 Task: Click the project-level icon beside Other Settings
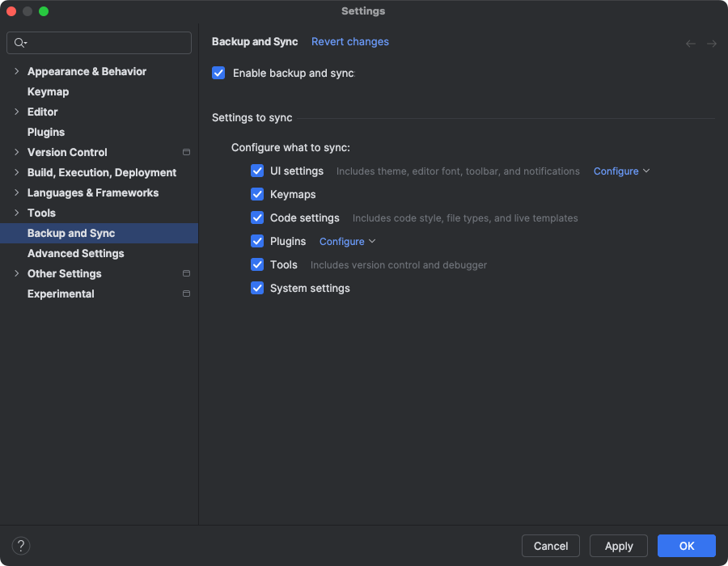click(186, 273)
